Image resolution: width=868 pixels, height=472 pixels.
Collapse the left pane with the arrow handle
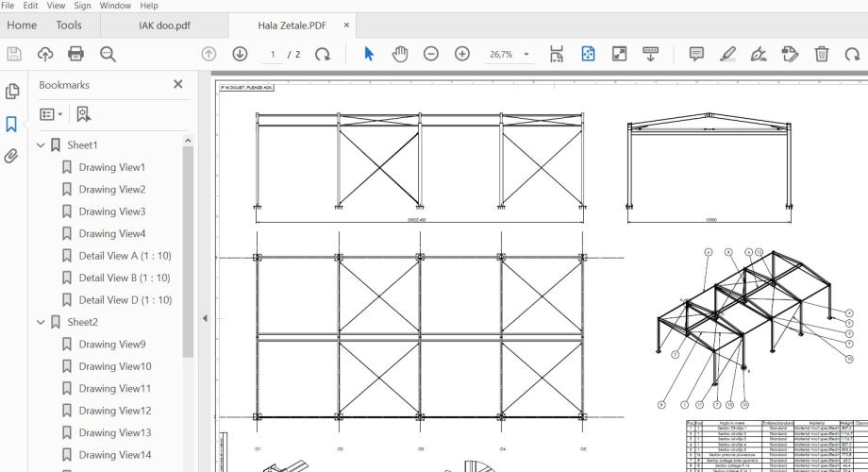(x=206, y=318)
